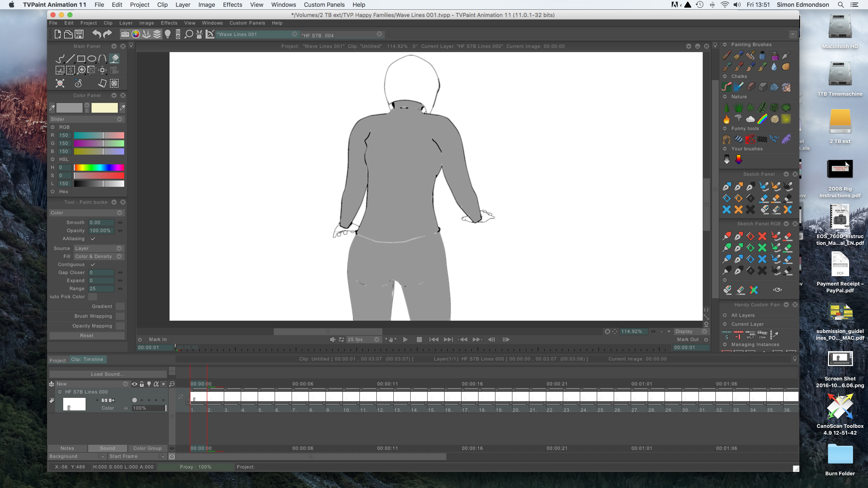
Task: Select the spline curve tool
Action: coord(102,59)
